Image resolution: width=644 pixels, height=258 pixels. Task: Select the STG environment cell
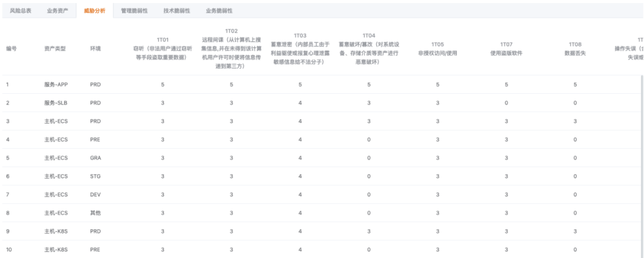click(x=95, y=176)
